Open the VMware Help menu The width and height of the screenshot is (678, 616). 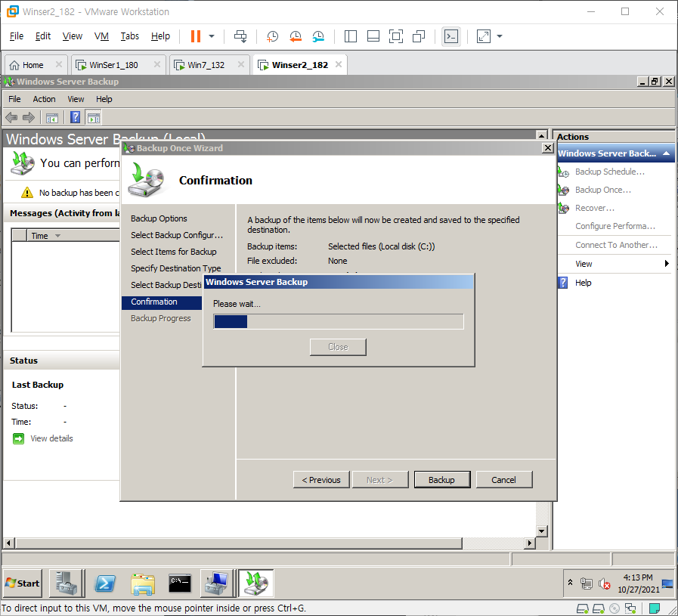tap(160, 36)
